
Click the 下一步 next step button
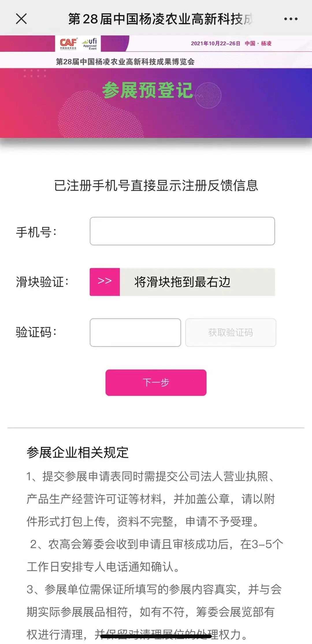[156, 382]
